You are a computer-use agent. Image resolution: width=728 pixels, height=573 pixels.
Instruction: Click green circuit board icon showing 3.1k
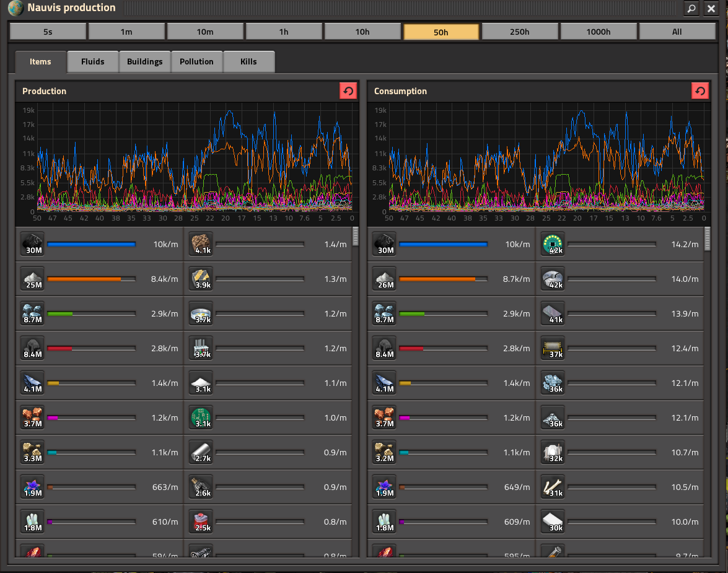200,418
